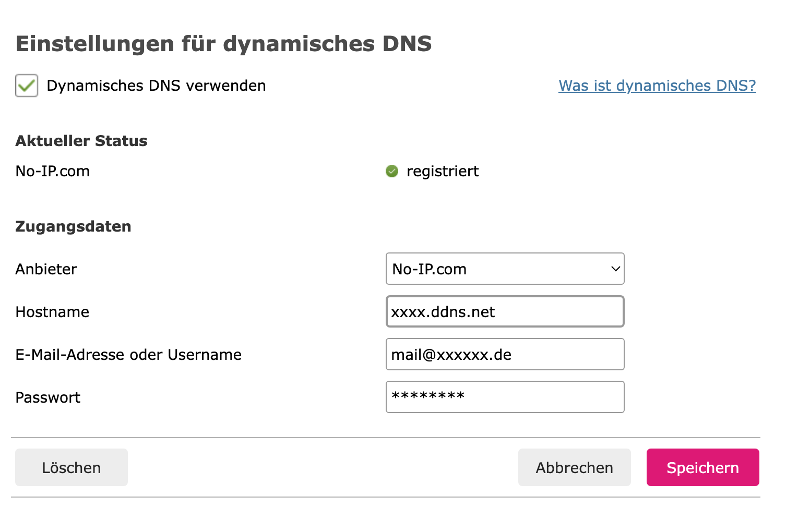Open the Anbieter No-IP.com dropdown
Image resolution: width=810 pixels, height=532 pixels.
pyautogui.click(x=505, y=269)
